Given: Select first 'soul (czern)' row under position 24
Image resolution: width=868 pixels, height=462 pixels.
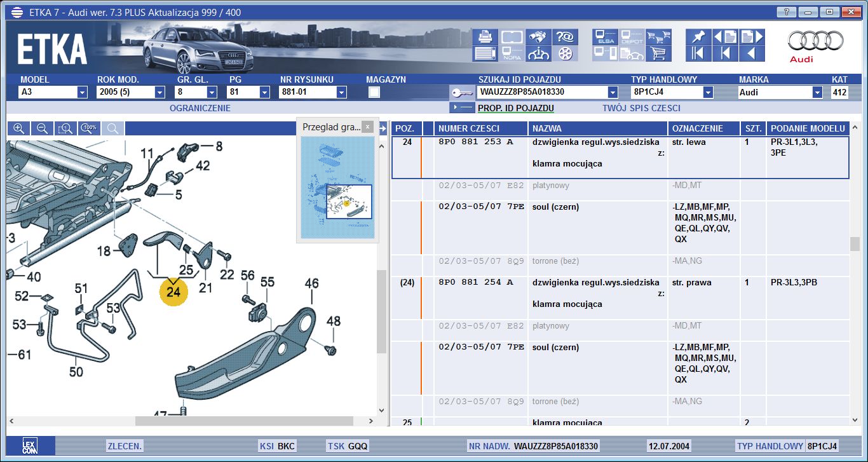Looking at the screenshot, I should click(x=620, y=229).
